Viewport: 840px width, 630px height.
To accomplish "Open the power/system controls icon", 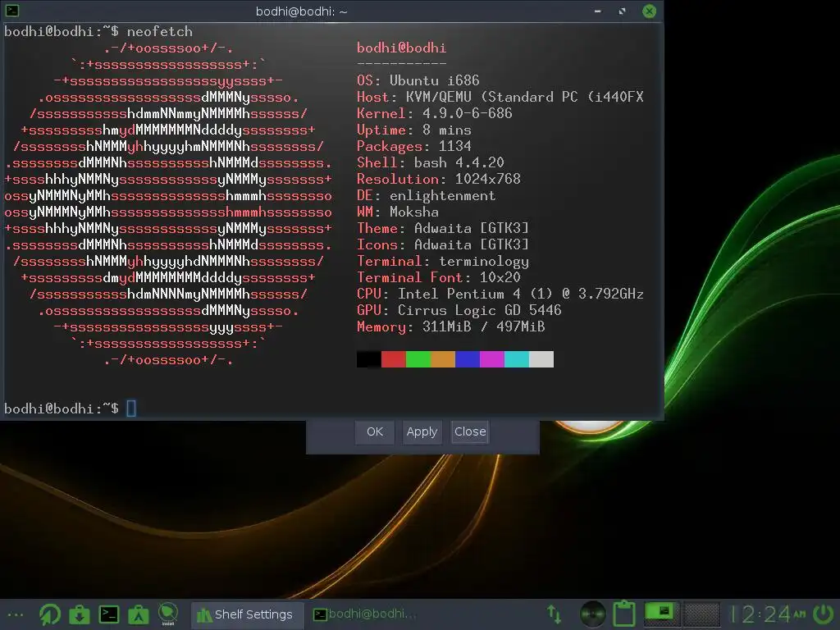I will tap(823, 614).
